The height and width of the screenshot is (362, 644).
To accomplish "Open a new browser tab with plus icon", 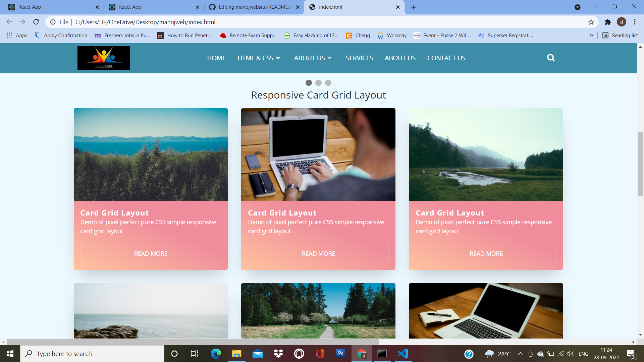I will [414, 7].
